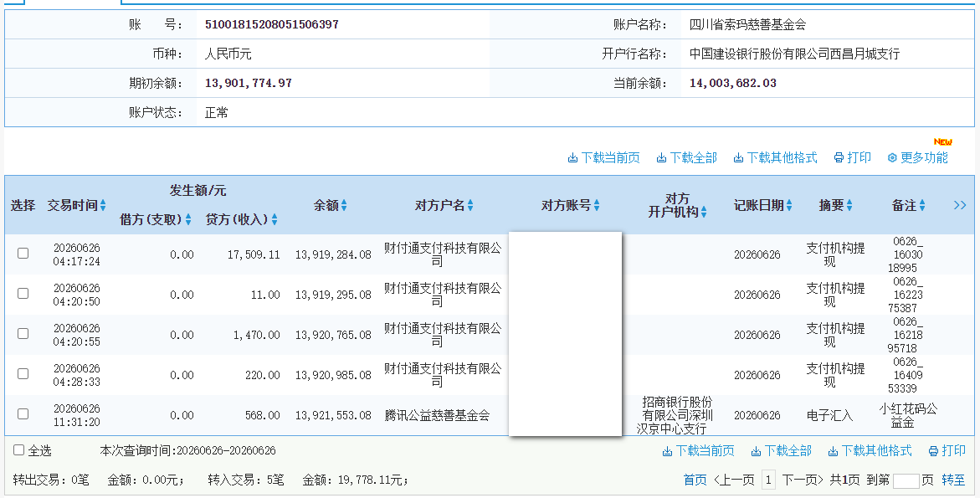The image size is (980, 498).
Task: Click the top 打印 print icon
Action: pyautogui.click(x=839, y=158)
